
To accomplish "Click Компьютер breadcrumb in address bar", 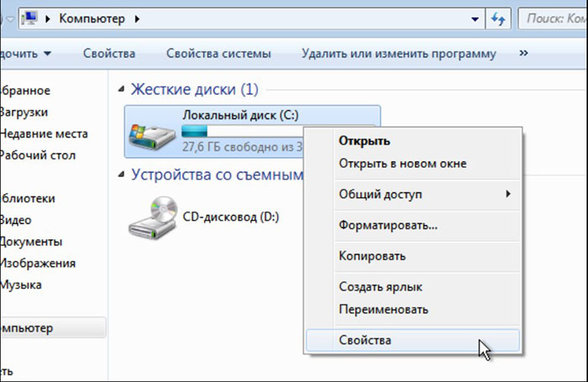I will (92, 18).
